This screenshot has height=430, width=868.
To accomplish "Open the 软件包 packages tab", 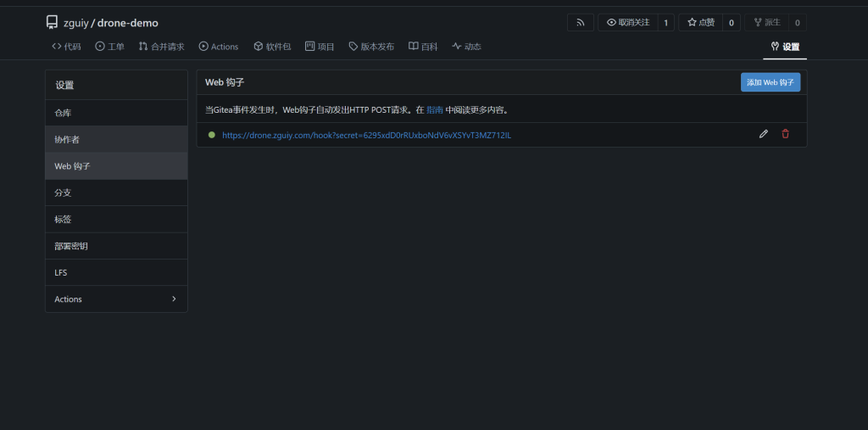I will 272,47.
